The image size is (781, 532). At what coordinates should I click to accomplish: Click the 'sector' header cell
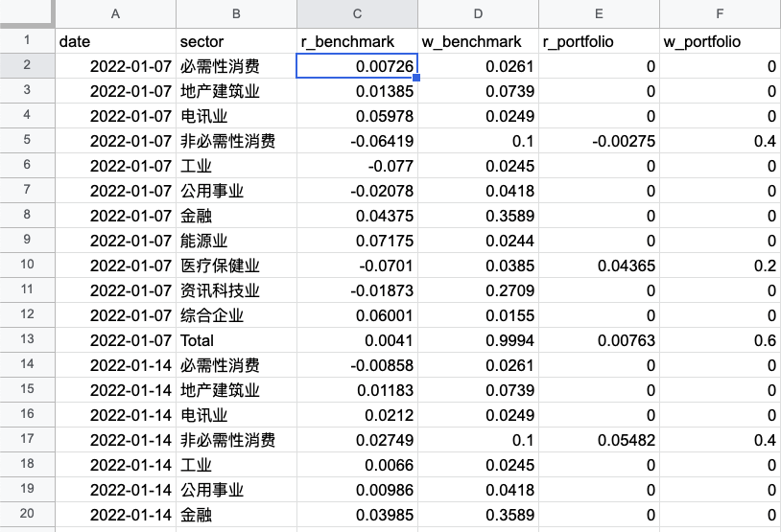[x=237, y=41]
